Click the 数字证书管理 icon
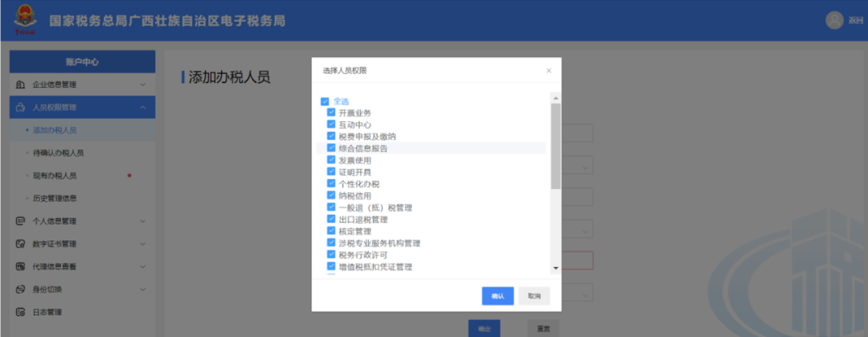Screen dimensions: 868x337 [x=20, y=244]
